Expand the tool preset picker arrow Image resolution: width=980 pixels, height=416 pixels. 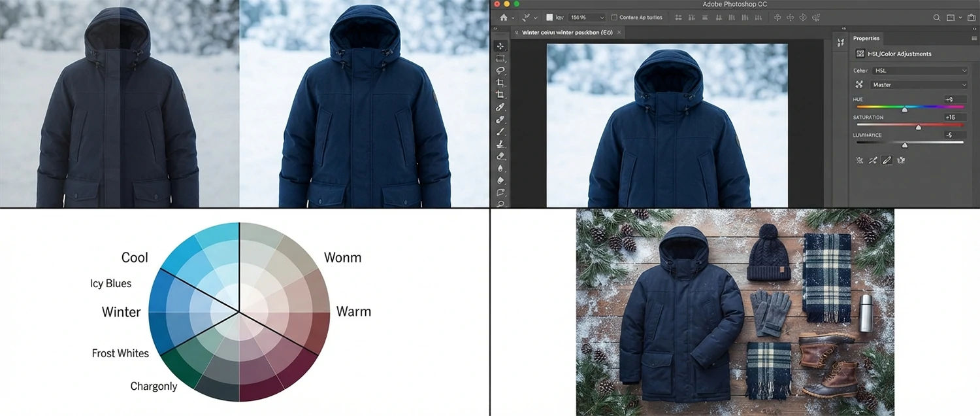[x=536, y=18]
